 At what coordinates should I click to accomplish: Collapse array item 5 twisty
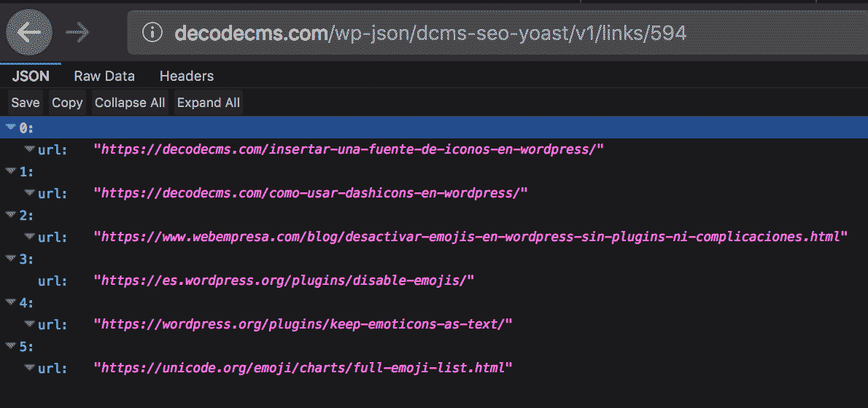tap(10, 346)
